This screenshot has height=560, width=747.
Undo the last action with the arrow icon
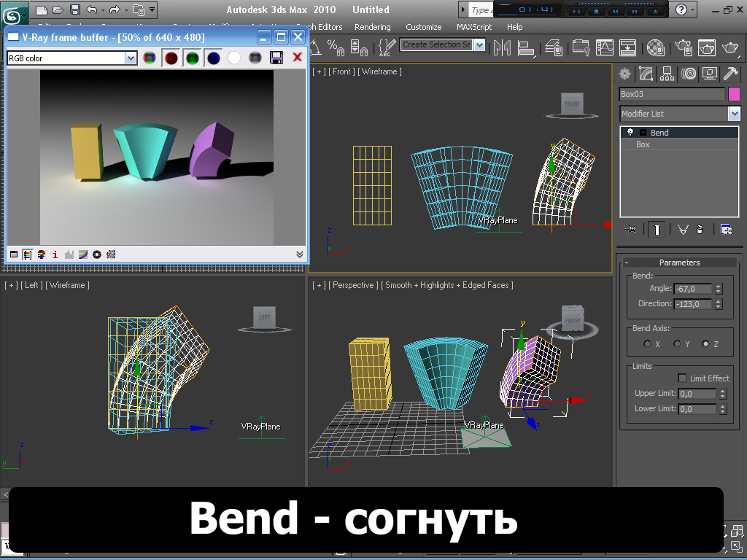point(91,9)
